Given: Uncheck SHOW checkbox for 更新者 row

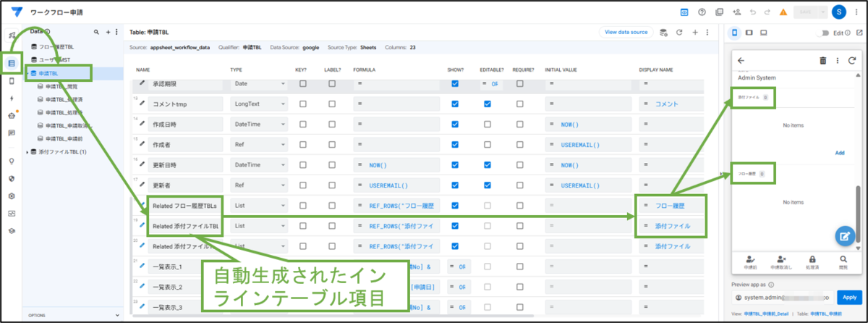Looking at the screenshot, I should [455, 185].
